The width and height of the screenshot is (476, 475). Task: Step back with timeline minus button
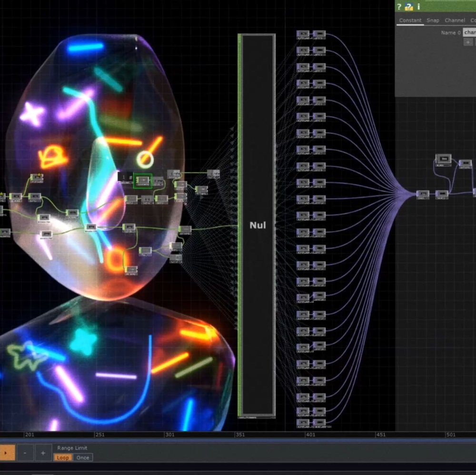25,453
